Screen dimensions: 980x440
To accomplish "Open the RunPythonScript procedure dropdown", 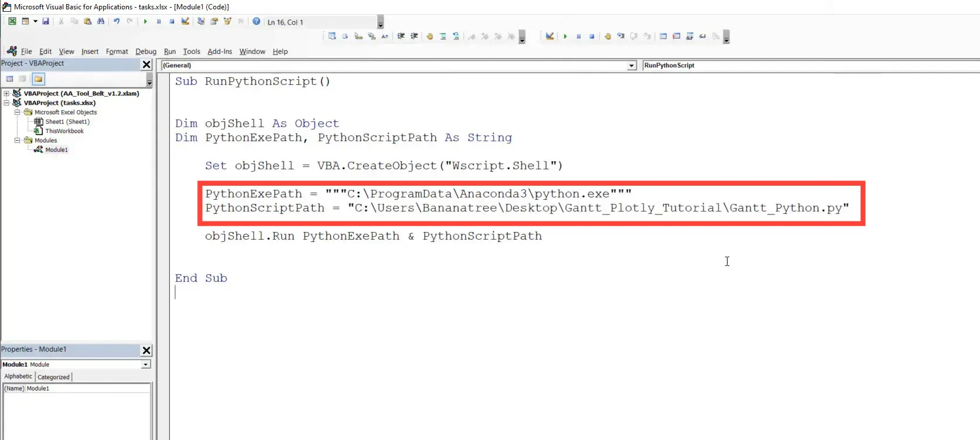I will point(811,66).
